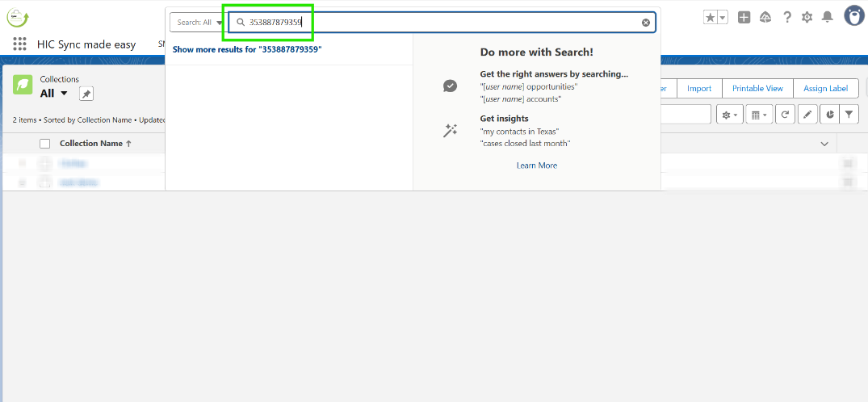Screen dimensions: 868x402
Task: Click the Printable View button
Action: (x=757, y=89)
